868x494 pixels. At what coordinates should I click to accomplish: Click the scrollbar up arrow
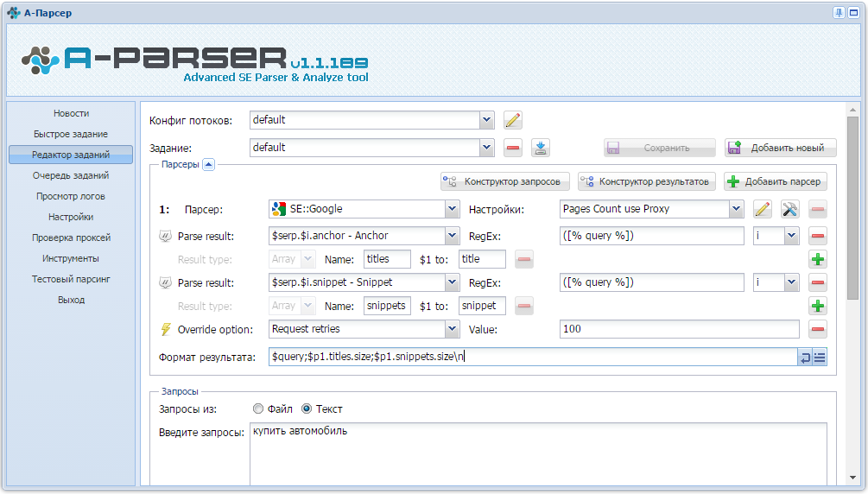(x=852, y=110)
